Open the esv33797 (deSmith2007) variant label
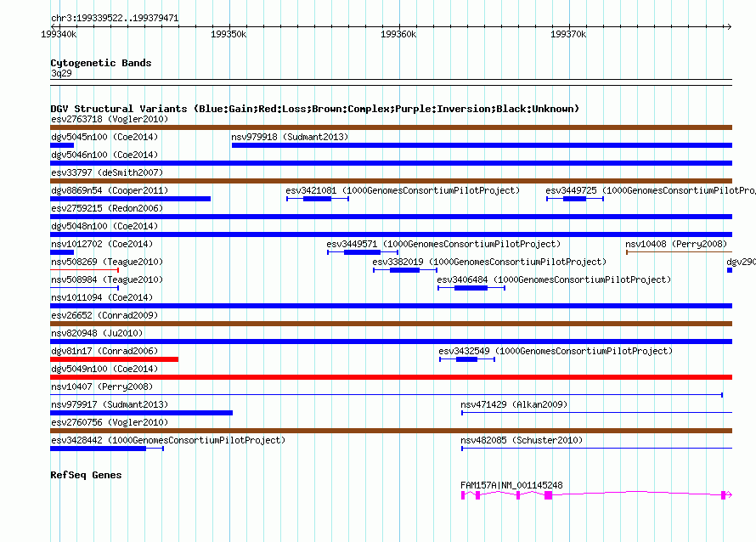The image size is (756, 542). pyautogui.click(x=107, y=172)
